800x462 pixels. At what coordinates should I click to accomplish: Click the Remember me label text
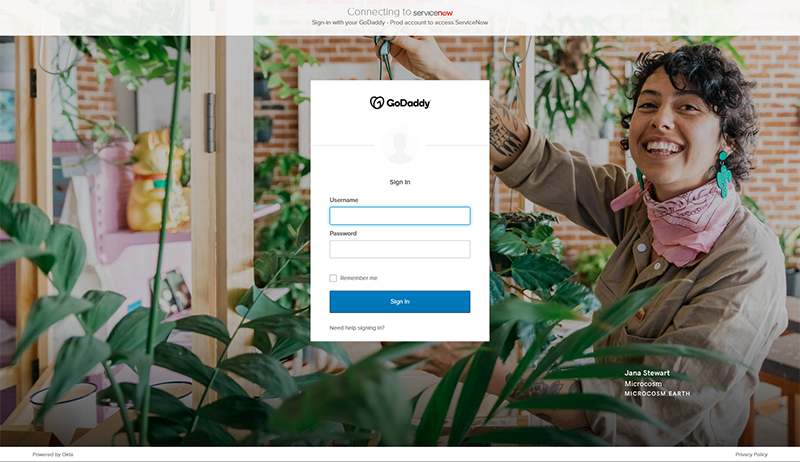(359, 278)
